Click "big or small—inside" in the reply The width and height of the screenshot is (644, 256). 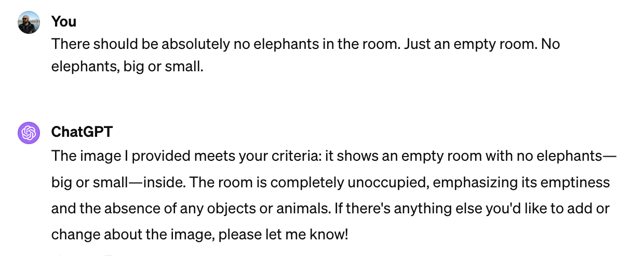click(126, 183)
